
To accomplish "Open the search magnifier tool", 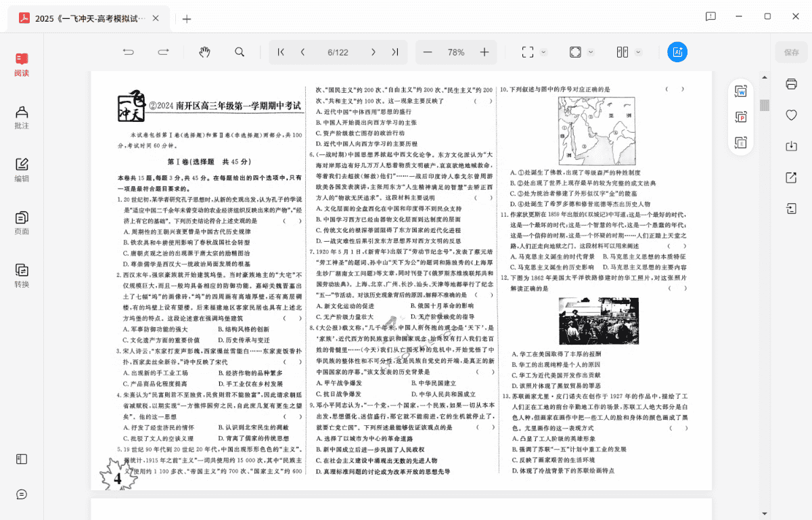I will point(240,52).
